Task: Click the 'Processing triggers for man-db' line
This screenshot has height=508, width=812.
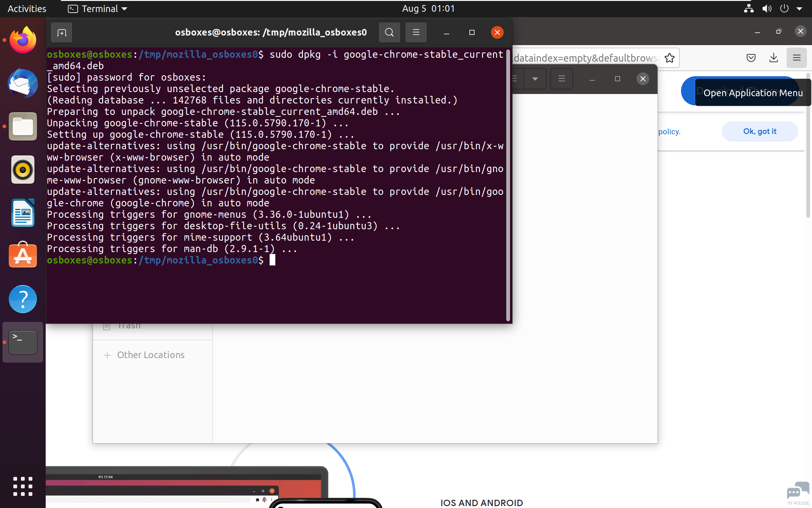Action: [172, 249]
